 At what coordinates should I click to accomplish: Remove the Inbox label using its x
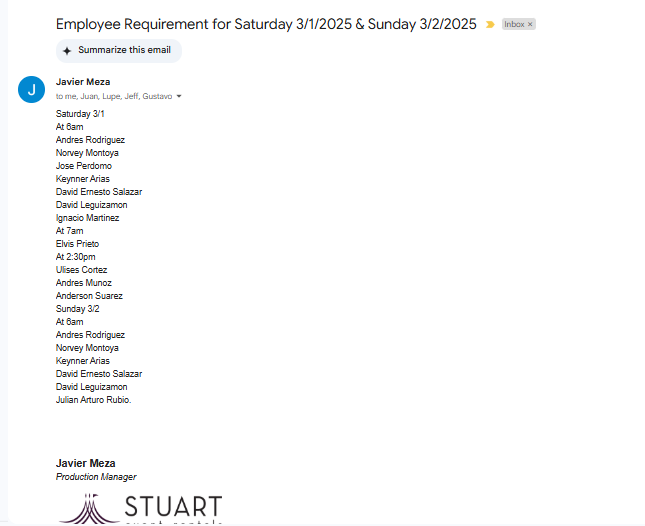tap(530, 24)
